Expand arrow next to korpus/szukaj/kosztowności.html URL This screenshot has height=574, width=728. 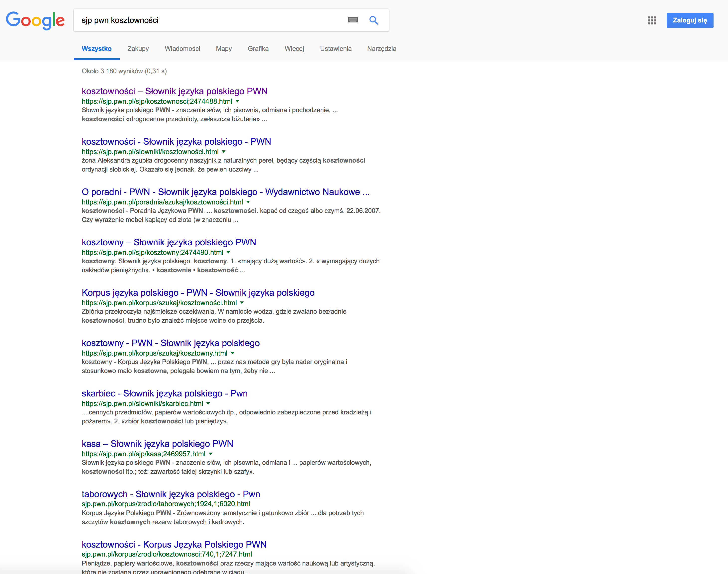242,303
